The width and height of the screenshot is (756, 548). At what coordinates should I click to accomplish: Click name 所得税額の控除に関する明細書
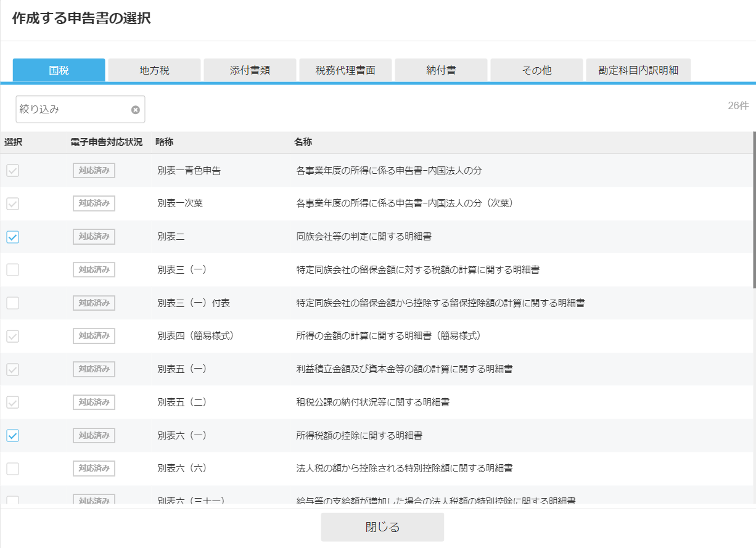point(360,435)
